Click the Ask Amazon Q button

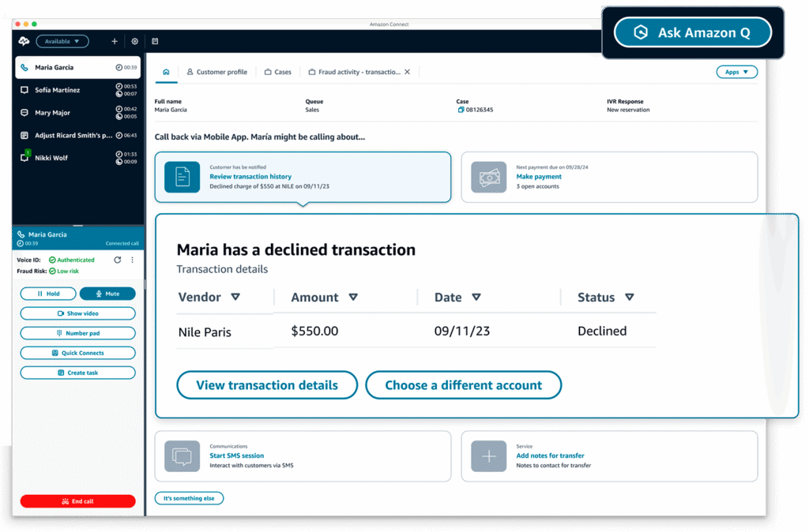click(692, 32)
